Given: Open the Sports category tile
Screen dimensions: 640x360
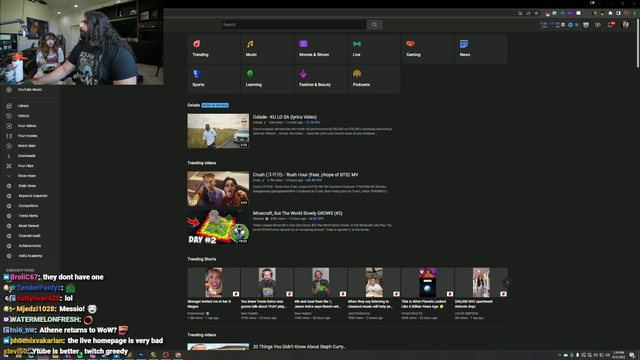Looking at the screenshot, I should click(213, 79).
